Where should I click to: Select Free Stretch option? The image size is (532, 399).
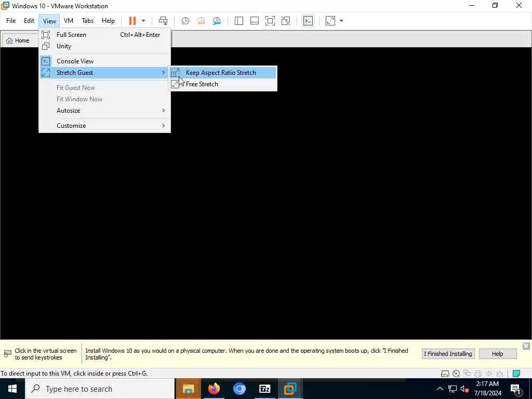coord(223,84)
